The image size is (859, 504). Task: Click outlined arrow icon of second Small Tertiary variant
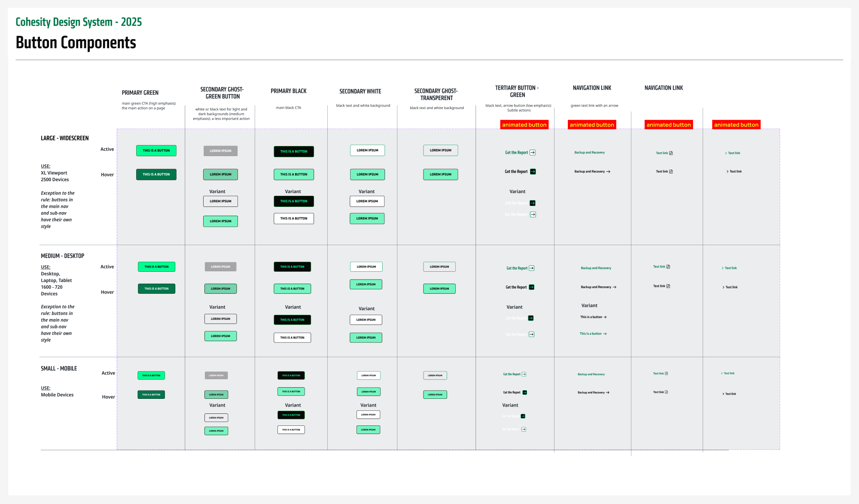click(524, 429)
